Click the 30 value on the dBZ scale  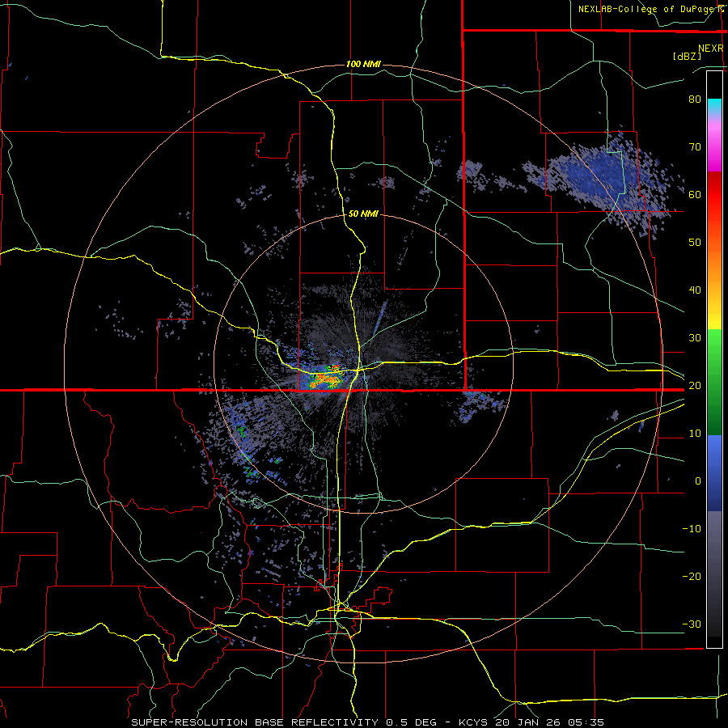coord(695,338)
